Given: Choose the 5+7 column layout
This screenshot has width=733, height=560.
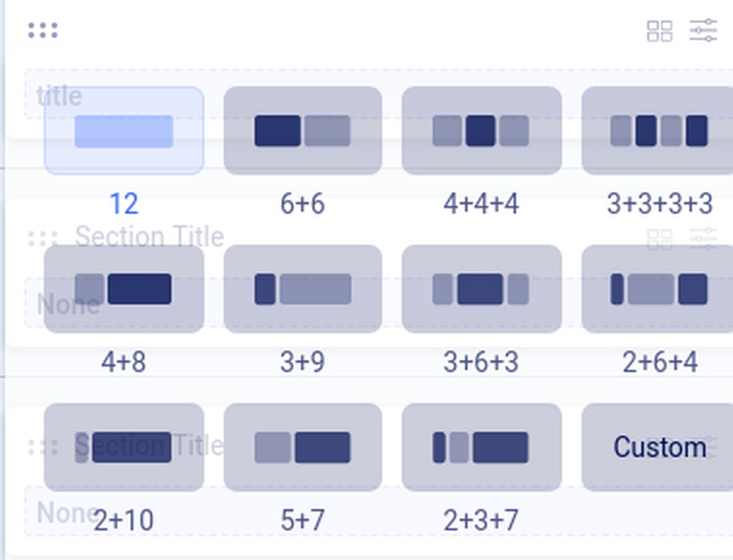Looking at the screenshot, I should pos(302,448).
